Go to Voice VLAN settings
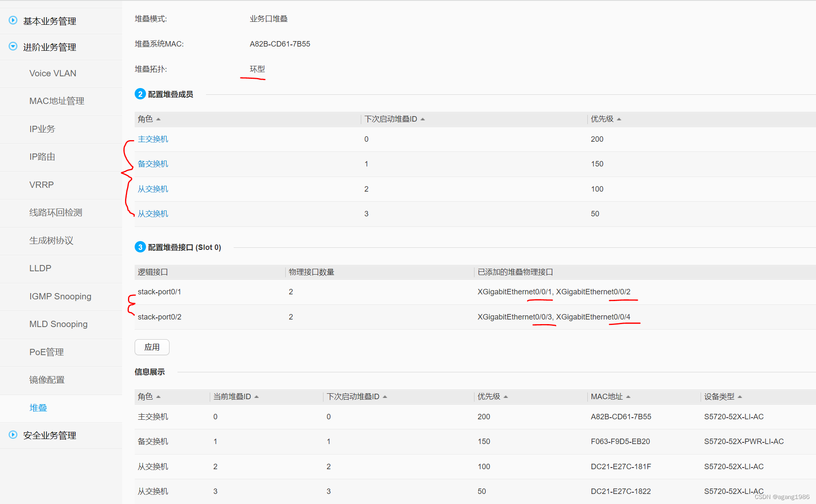Screen dimensions: 816x504 click(x=53, y=73)
